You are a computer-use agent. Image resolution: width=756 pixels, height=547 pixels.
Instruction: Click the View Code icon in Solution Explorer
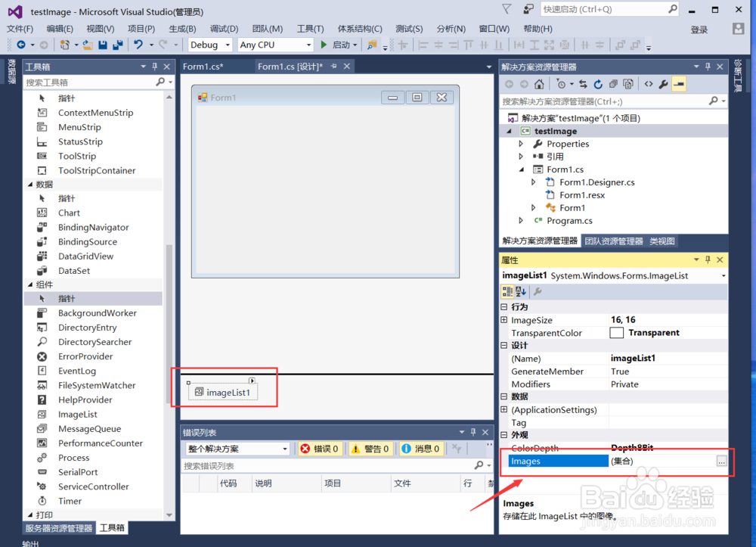649,85
